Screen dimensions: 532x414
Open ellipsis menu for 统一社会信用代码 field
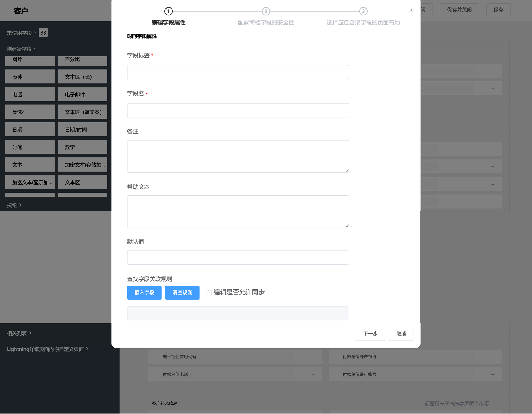click(312, 357)
